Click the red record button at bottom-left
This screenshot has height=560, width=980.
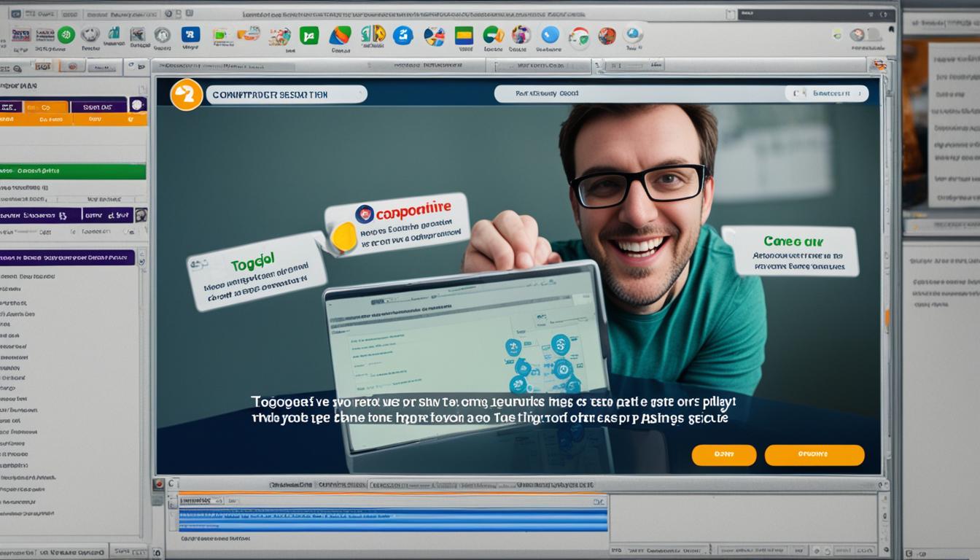click(158, 484)
